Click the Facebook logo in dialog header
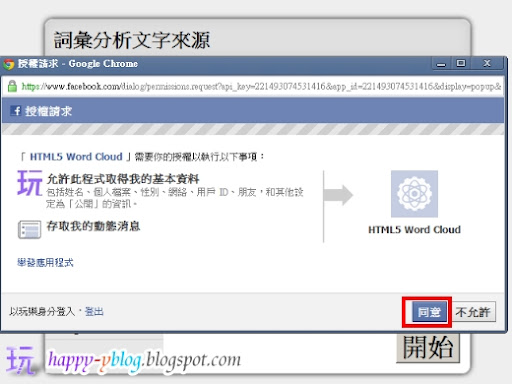Viewport: 512px width, 384px height. pos(16,111)
